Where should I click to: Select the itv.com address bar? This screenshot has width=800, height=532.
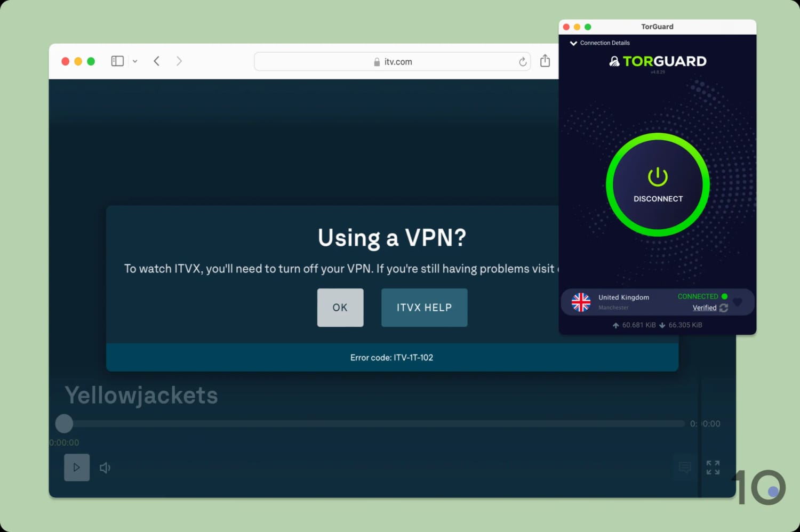tap(392, 61)
